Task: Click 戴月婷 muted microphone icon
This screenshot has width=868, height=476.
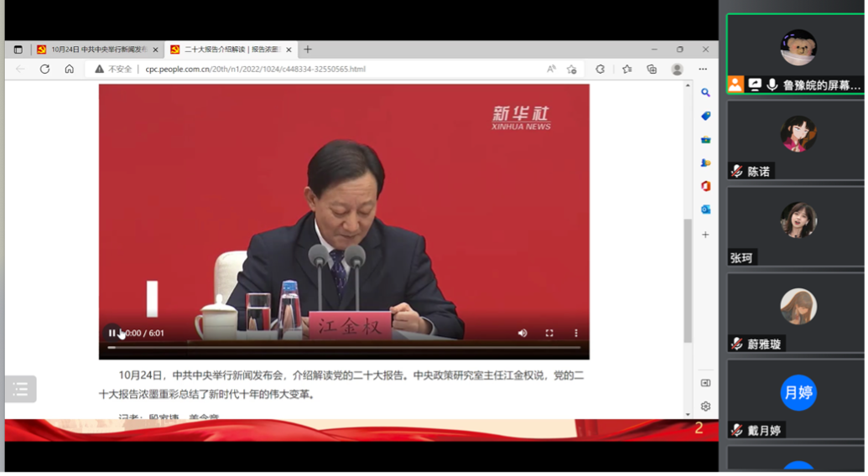Action: coord(739,432)
